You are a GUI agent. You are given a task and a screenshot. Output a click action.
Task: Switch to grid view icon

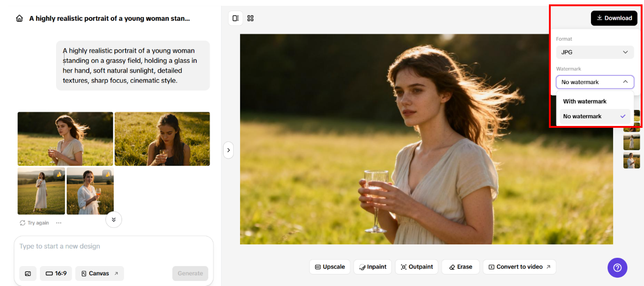251,18
